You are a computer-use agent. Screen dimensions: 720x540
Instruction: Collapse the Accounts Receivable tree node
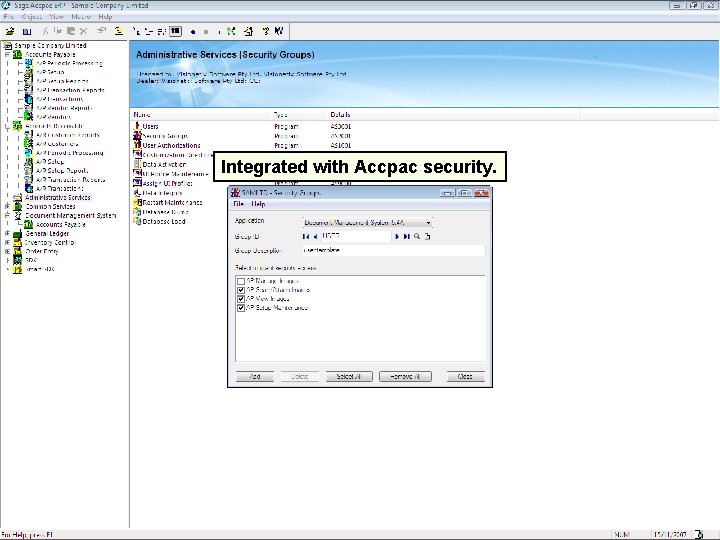(7, 126)
